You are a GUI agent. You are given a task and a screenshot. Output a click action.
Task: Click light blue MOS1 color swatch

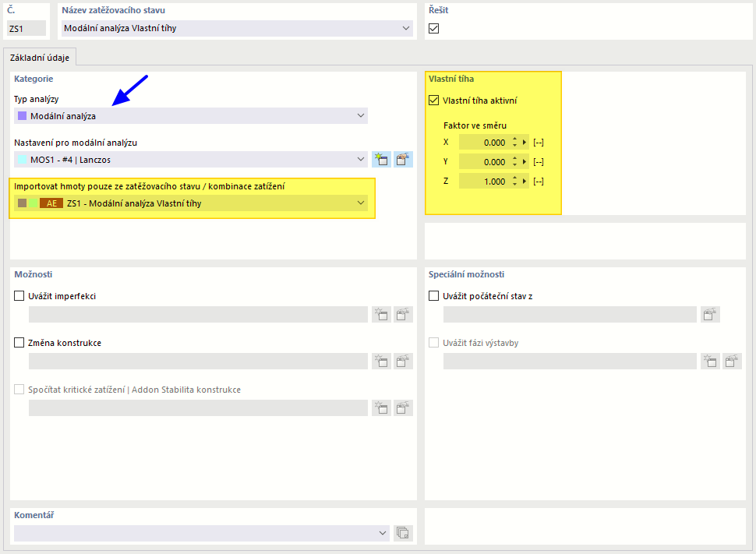click(22, 160)
